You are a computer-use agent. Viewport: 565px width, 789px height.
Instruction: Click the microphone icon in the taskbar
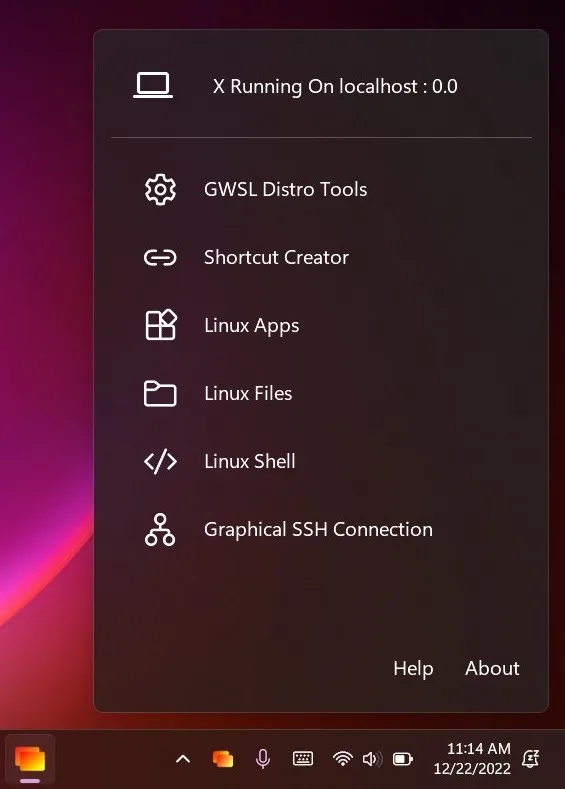pos(263,759)
